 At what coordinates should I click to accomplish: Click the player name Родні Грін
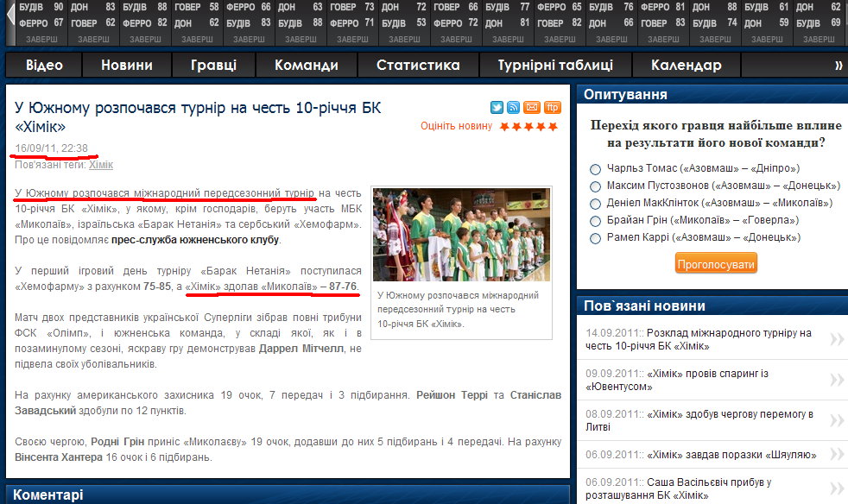[x=117, y=442]
